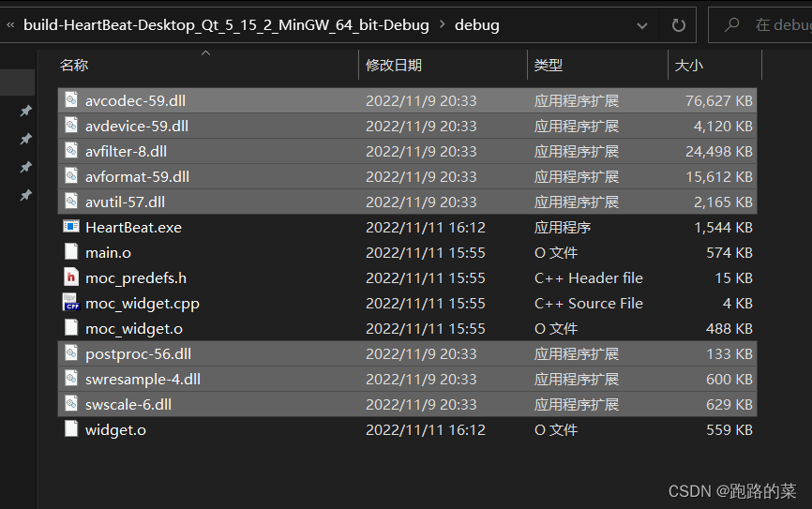This screenshot has height=509, width=812.
Task: Click the swscale-6.dll file icon
Action: pyautogui.click(x=71, y=404)
